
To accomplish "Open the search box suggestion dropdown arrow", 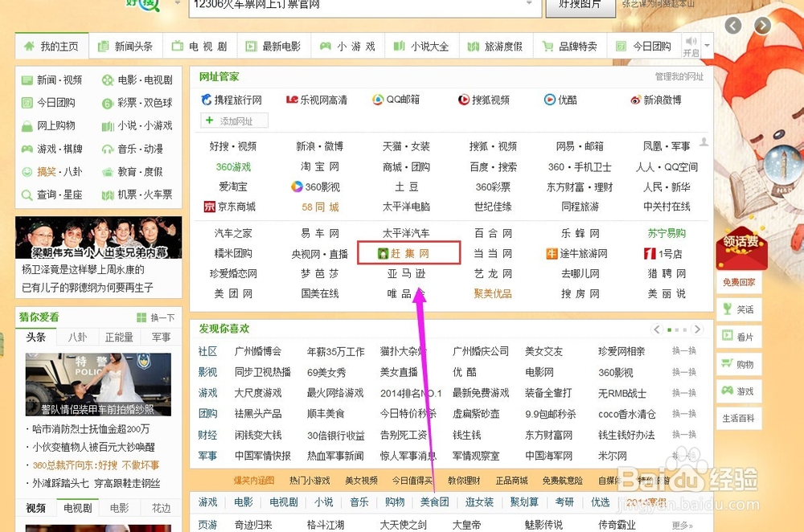I will 529,3.
